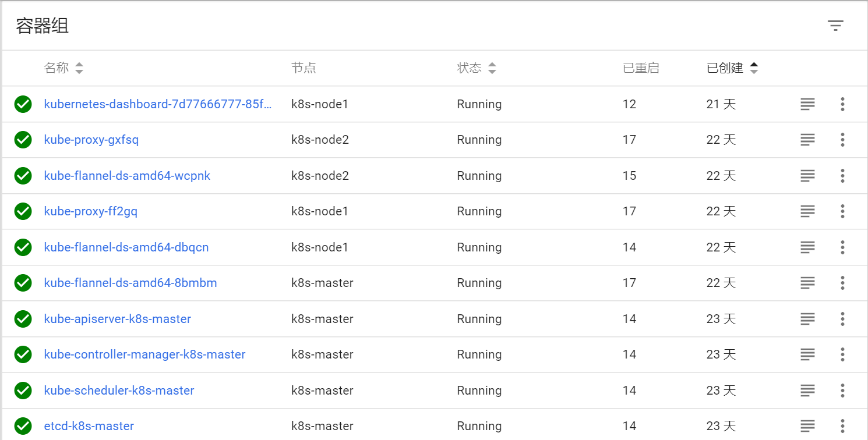Viewport: 868px width, 440px height.
Task: Click the 已重启 column header
Action: click(x=641, y=68)
